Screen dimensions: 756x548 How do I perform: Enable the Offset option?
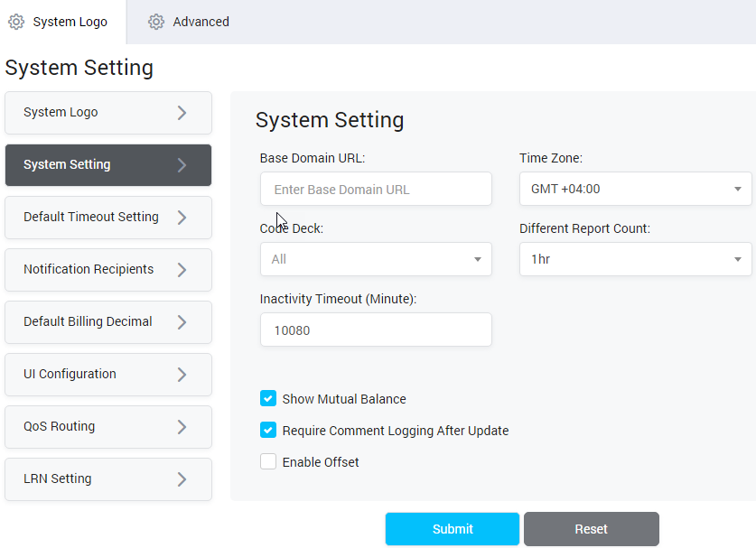coord(268,461)
